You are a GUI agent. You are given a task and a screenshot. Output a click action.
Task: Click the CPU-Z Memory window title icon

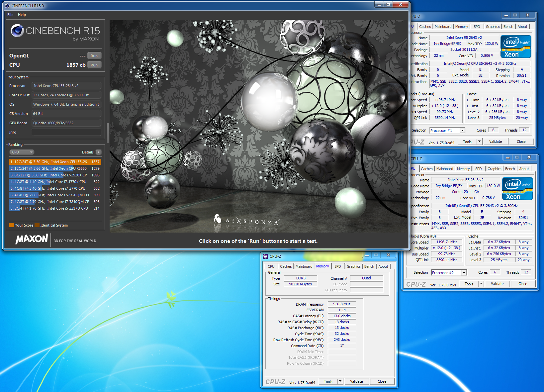(265, 256)
